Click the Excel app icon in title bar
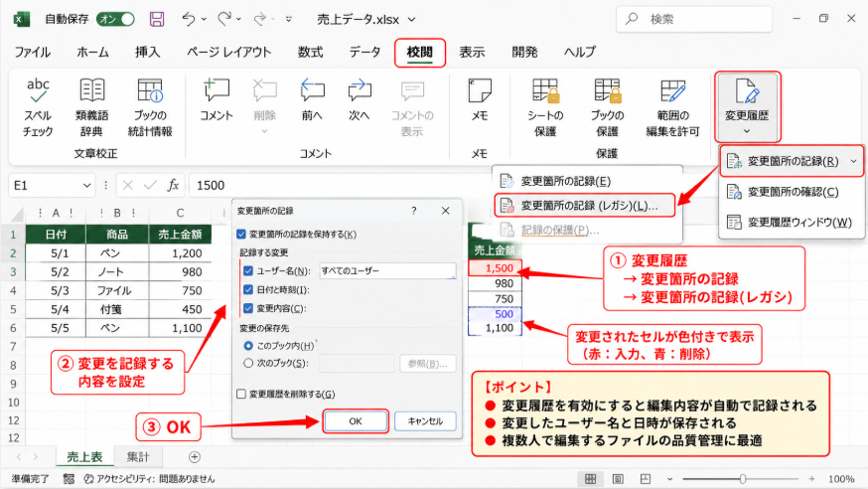This screenshot has width=868, height=489. 21,20
